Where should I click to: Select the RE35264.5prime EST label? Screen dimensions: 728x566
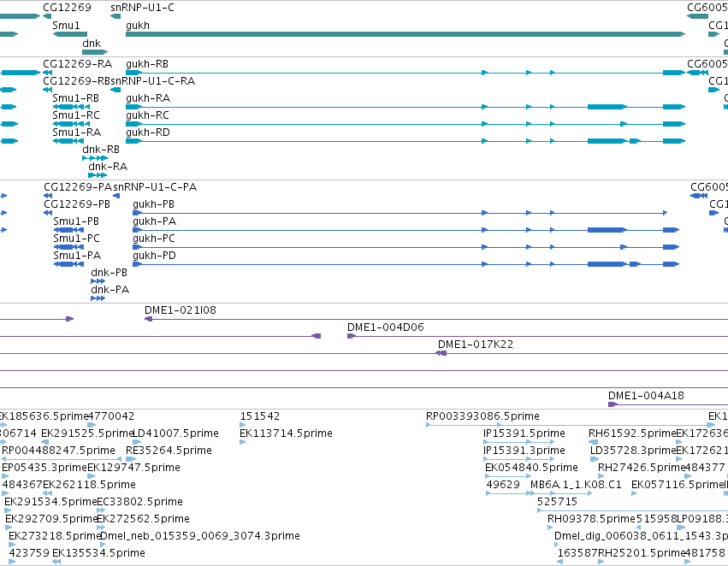(169, 451)
